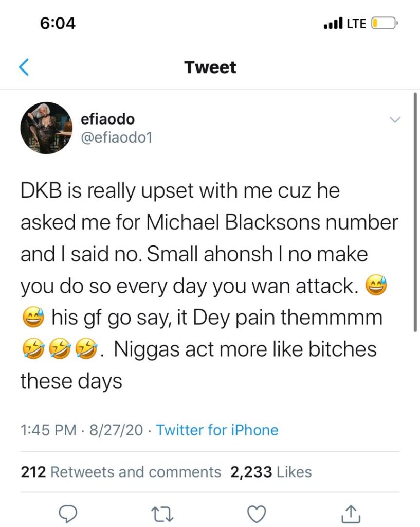Tap the battery status icon
Image resolution: width=420 pixels, height=527 pixels.
pyautogui.click(x=384, y=24)
